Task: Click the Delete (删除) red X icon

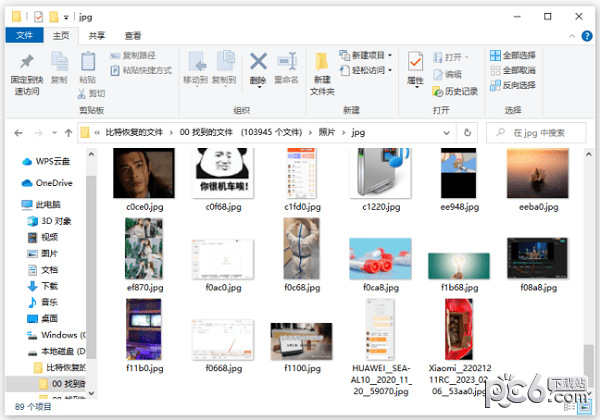Action: coord(258,61)
